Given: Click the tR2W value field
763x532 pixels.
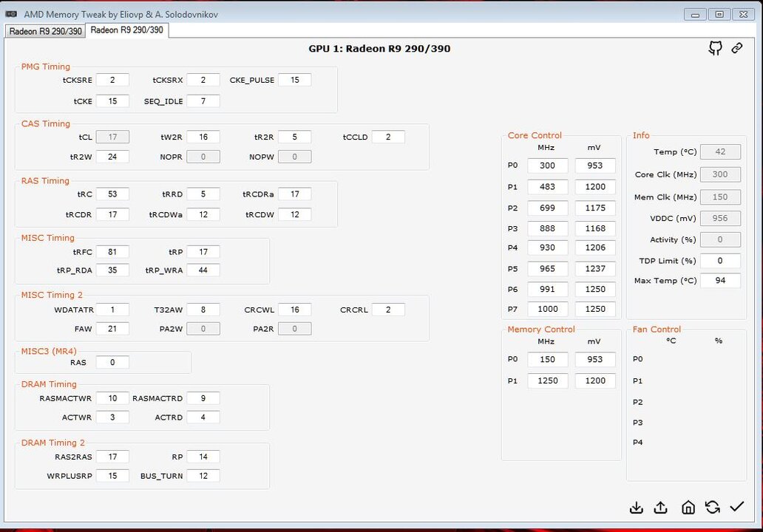Looking at the screenshot, I should [112, 157].
